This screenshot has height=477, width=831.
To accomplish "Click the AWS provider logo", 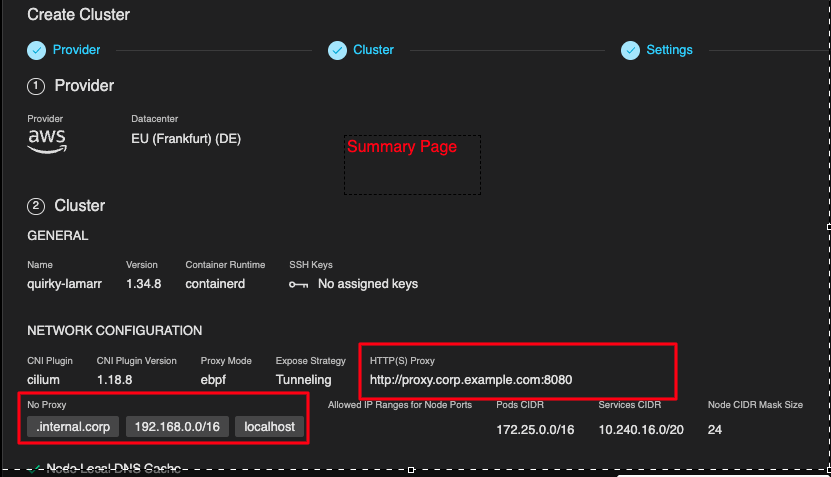I will (47, 142).
